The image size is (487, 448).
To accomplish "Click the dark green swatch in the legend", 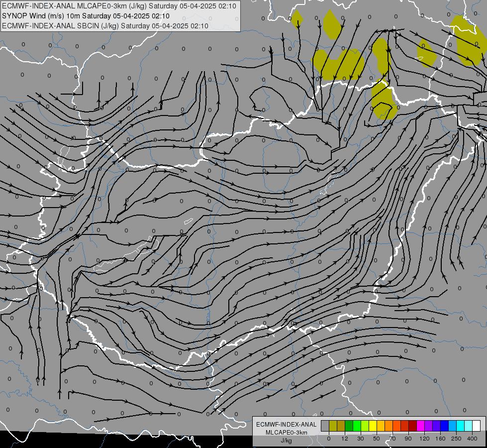I will coord(349,426).
